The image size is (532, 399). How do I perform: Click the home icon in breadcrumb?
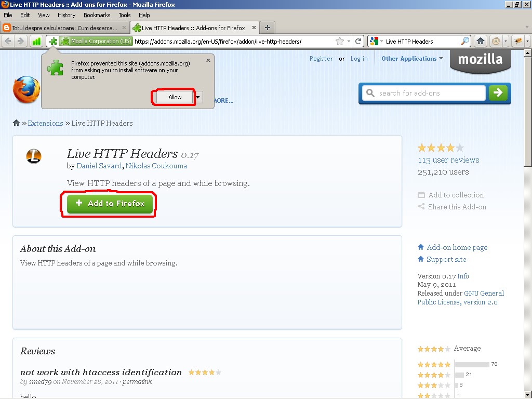click(16, 123)
